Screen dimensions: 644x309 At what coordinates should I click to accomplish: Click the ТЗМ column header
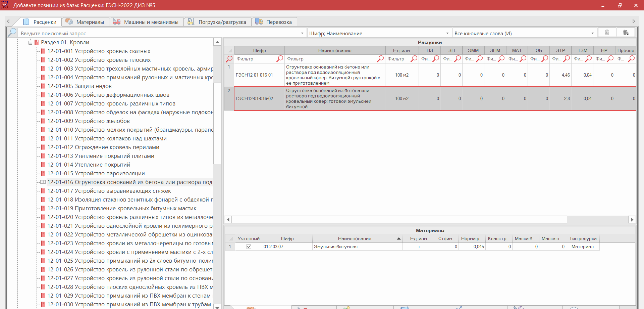click(x=582, y=50)
